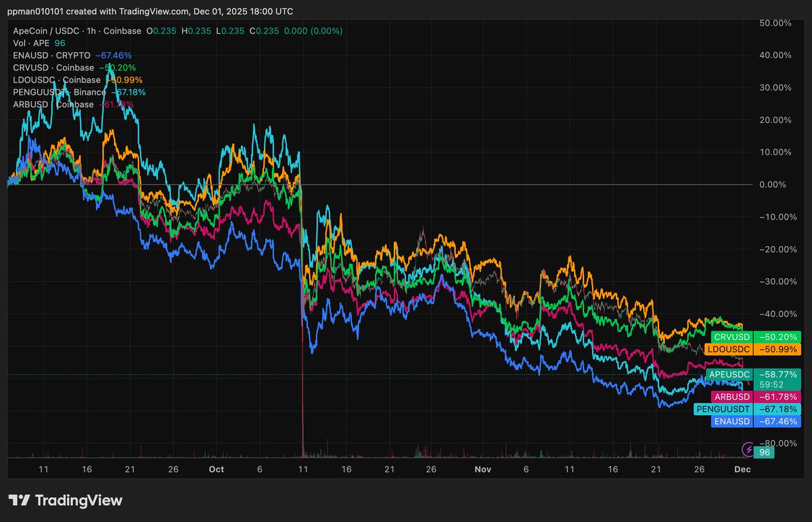Select the ENAUSD · CRYPTO legend row
This screenshot has height=522, width=812.
pos(72,55)
